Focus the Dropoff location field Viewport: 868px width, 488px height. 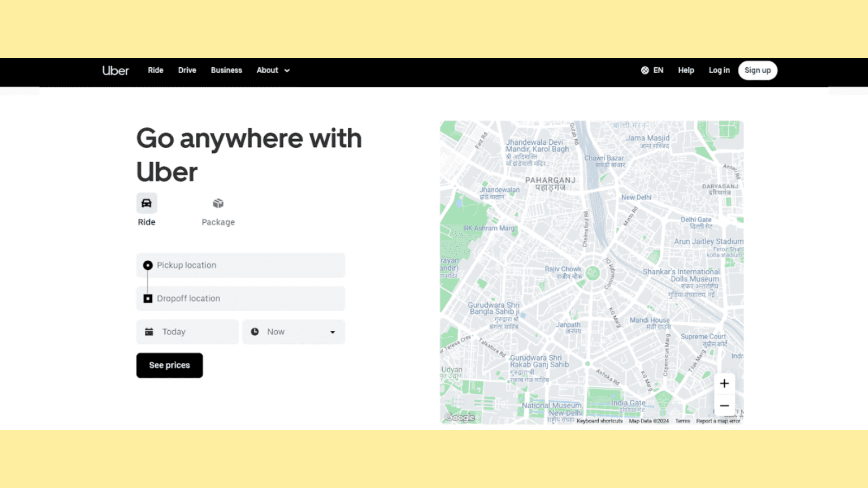(x=240, y=298)
